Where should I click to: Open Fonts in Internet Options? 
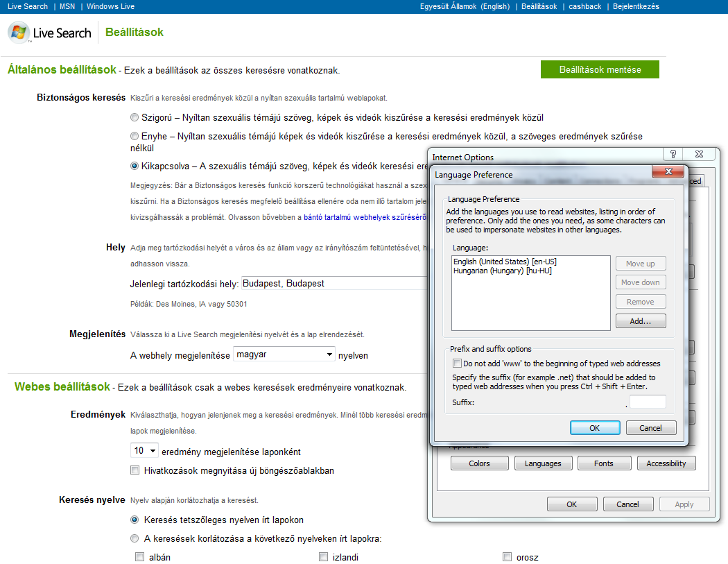point(604,463)
